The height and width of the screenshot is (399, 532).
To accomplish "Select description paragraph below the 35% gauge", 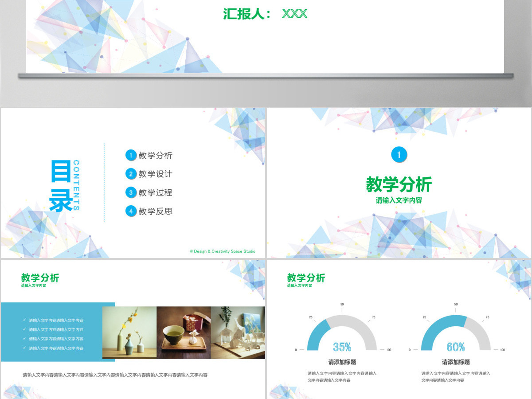I will point(342,377).
